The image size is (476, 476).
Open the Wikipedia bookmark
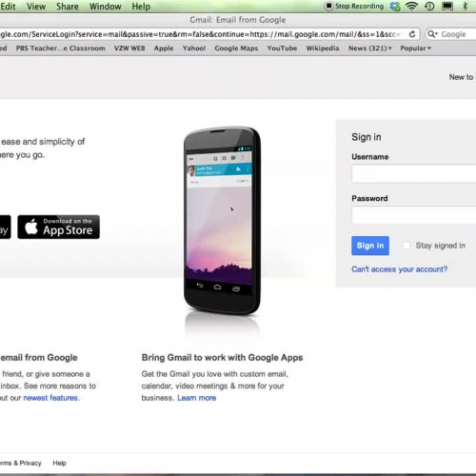tap(323, 49)
